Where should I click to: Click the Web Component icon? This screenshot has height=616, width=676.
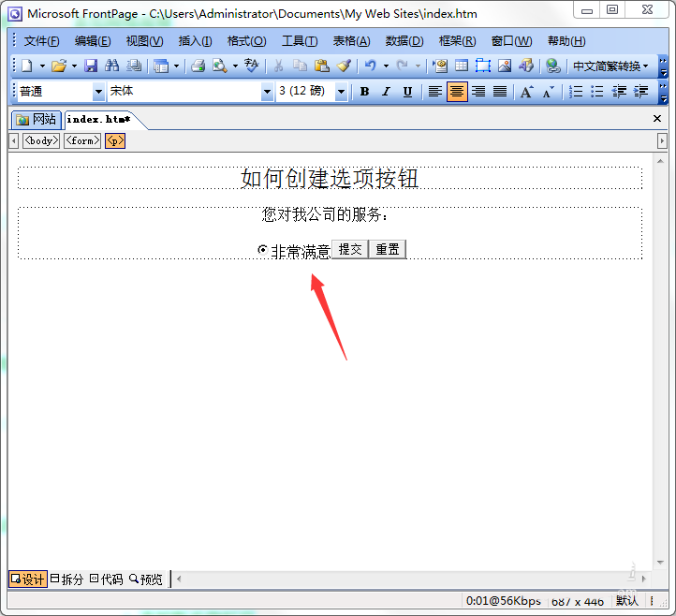coord(440,66)
